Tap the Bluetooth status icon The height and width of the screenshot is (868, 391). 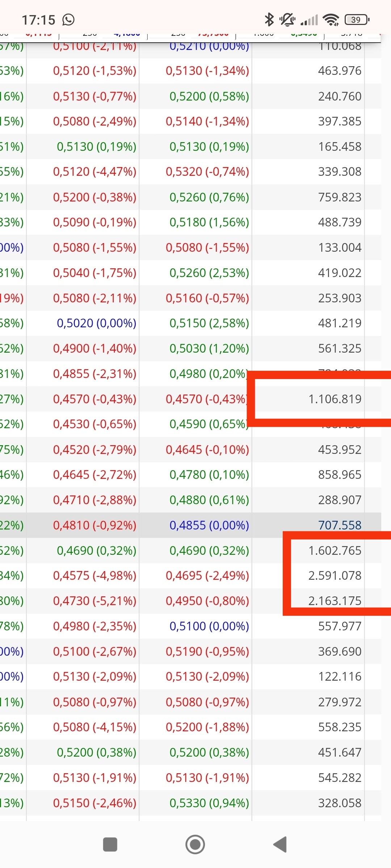tap(269, 20)
